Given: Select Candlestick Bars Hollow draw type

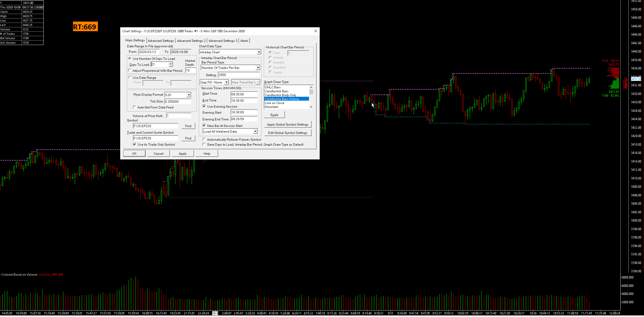Looking at the screenshot, I should (287, 99).
